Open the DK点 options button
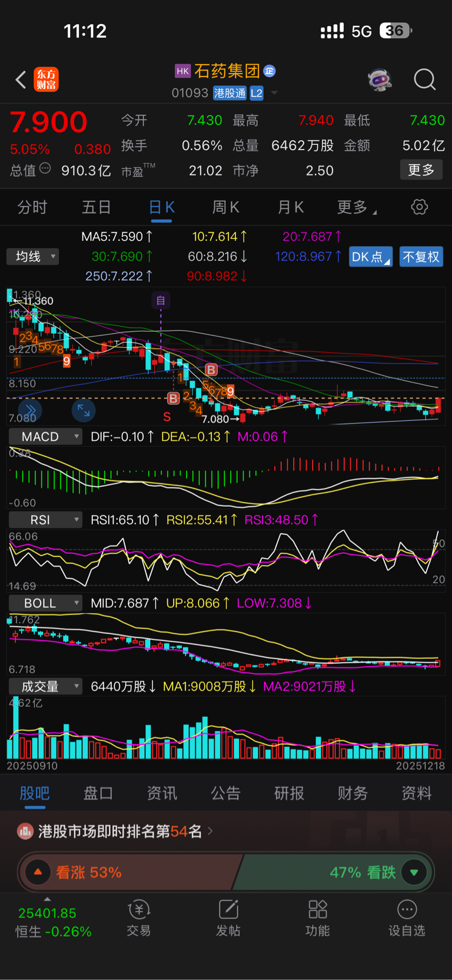Image resolution: width=452 pixels, height=980 pixels. click(x=371, y=257)
